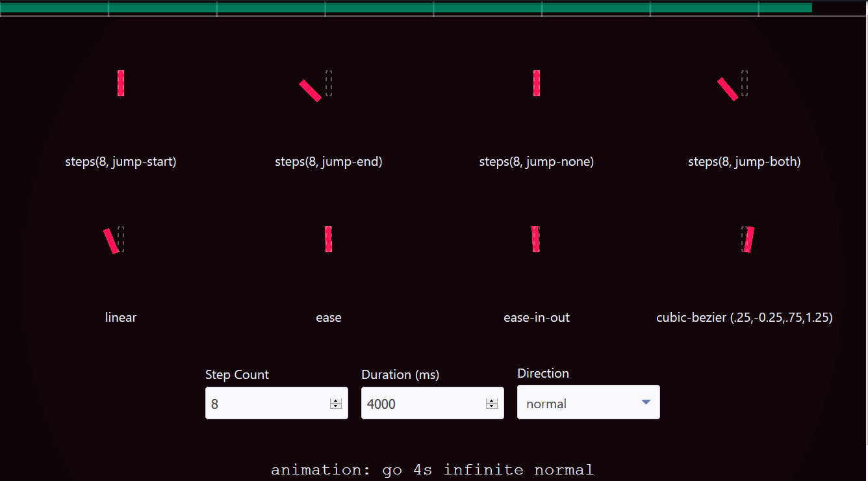Click the Direction dropdown arrow
The image size is (868, 481).
pyautogui.click(x=646, y=402)
